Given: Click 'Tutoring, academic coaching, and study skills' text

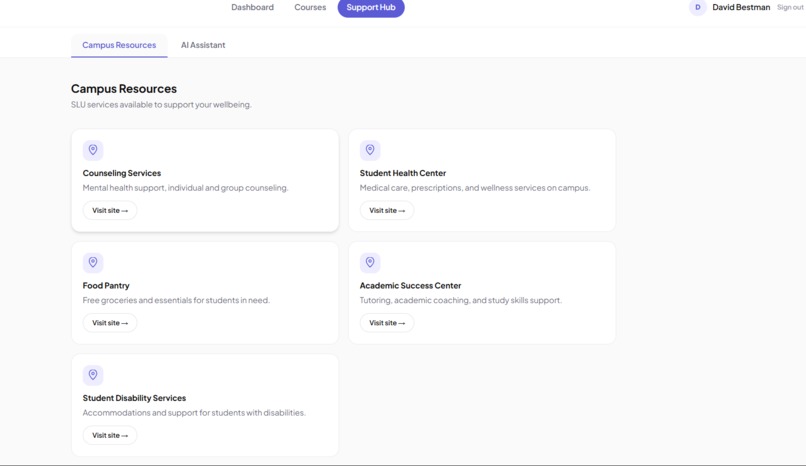Looking at the screenshot, I should point(461,301).
